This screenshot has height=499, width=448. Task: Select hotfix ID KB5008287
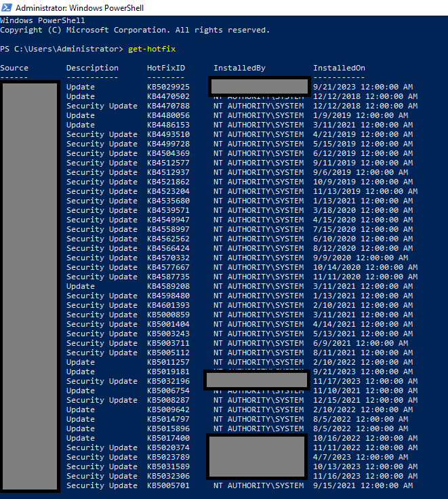[x=168, y=400]
